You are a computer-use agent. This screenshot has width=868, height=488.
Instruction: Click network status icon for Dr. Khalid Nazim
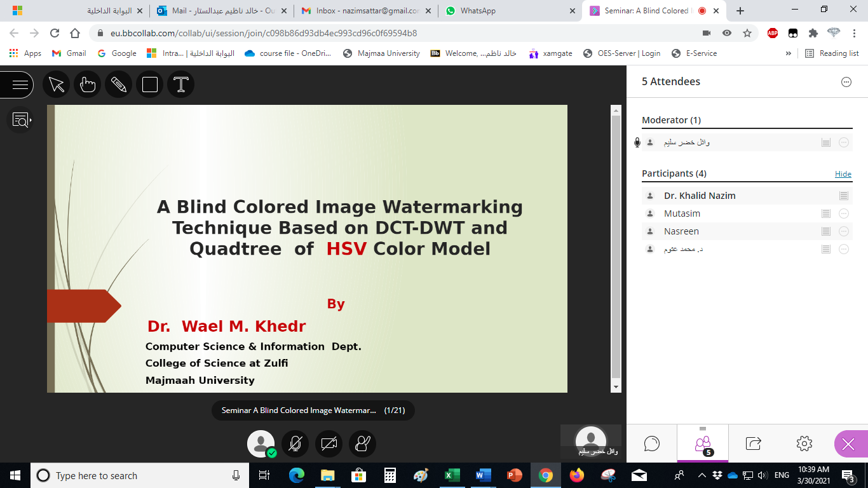844,196
